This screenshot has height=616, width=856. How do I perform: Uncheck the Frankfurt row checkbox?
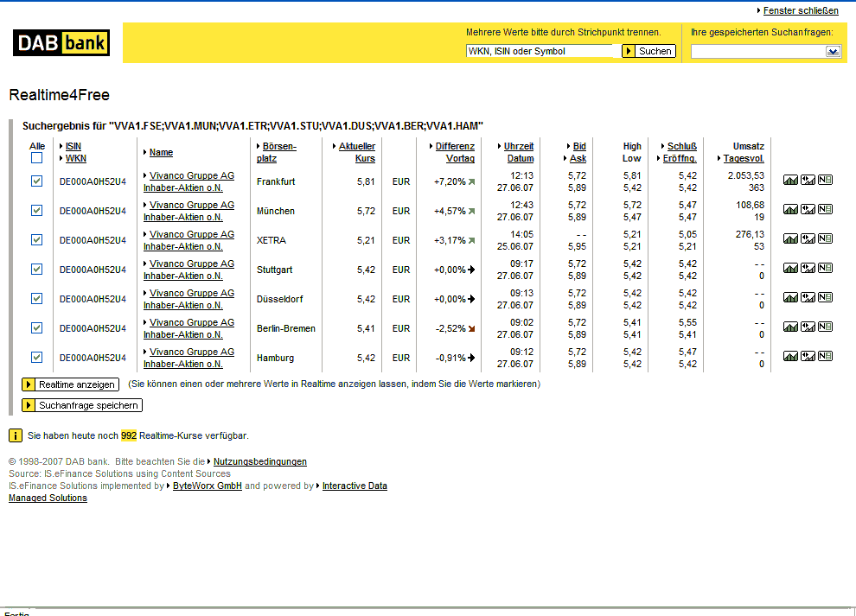coord(36,181)
